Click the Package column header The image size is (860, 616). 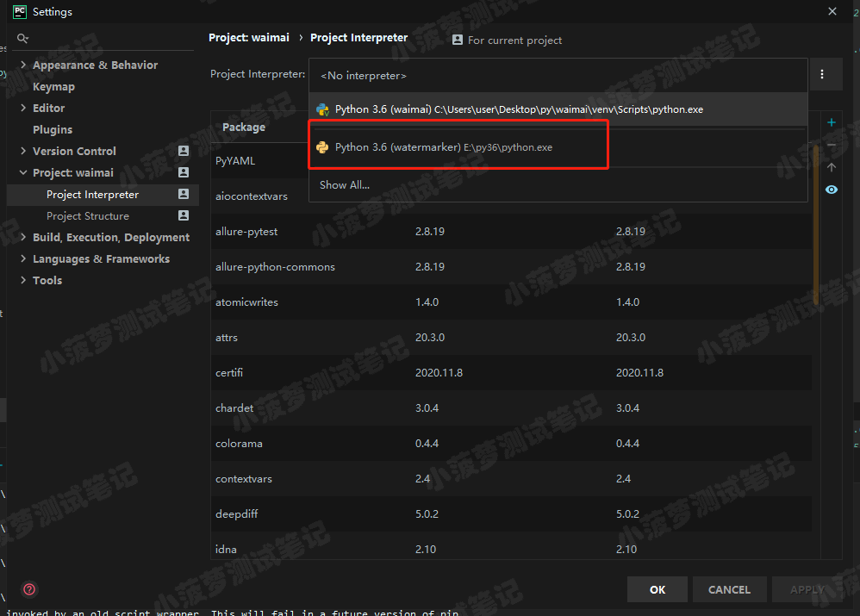click(244, 128)
